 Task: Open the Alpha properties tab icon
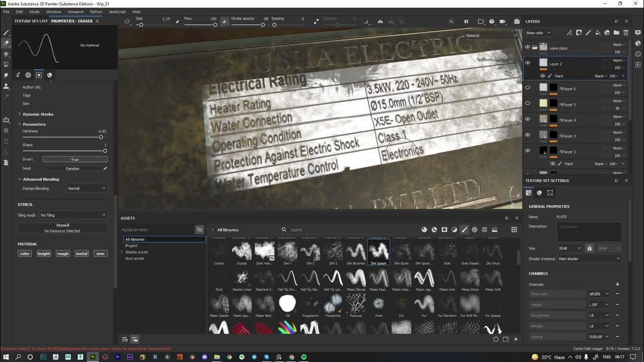click(x=28, y=75)
